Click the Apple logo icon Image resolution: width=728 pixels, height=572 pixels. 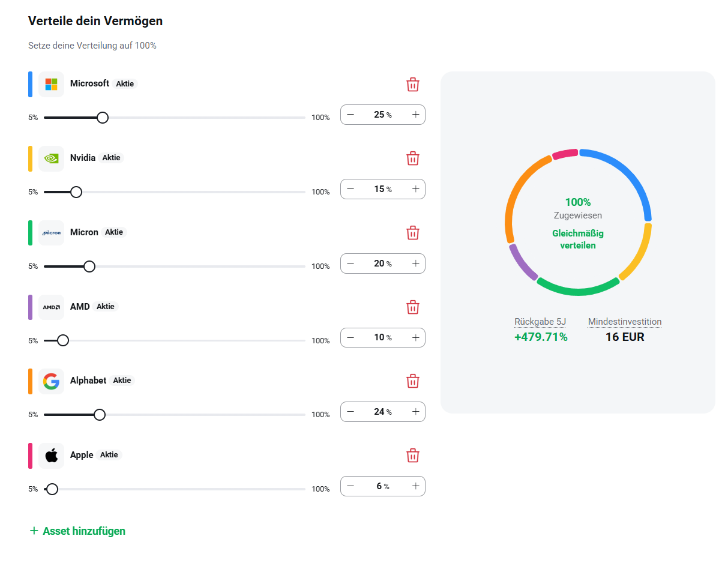tap(52, 456)
